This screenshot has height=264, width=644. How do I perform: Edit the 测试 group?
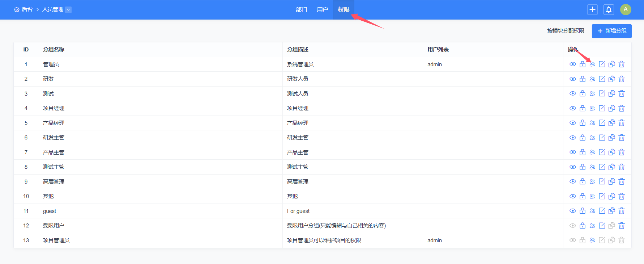coord(602,93)
